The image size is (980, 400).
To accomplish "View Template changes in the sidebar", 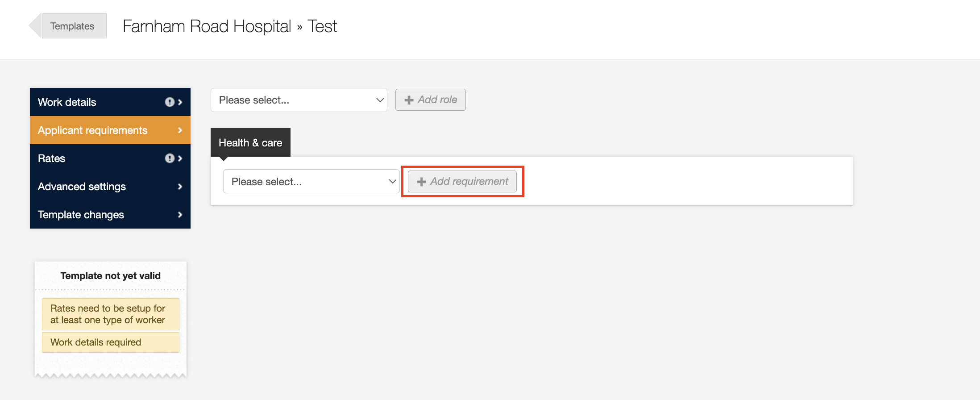I will (81, 215).
